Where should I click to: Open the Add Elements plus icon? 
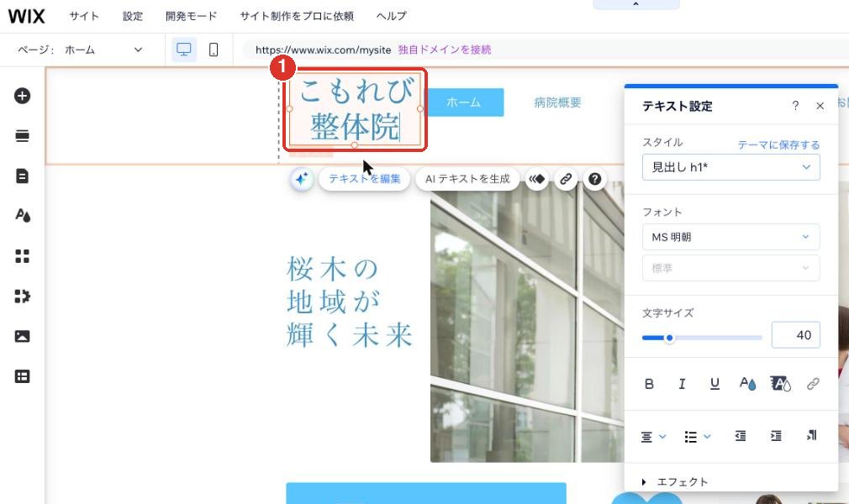pos(22,96)
